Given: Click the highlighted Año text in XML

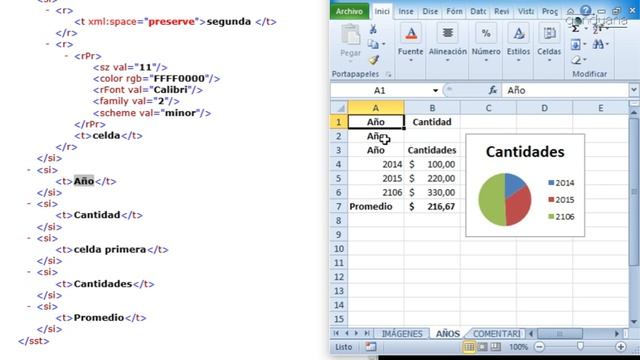Looking at the screenshot, I should 84,181.
